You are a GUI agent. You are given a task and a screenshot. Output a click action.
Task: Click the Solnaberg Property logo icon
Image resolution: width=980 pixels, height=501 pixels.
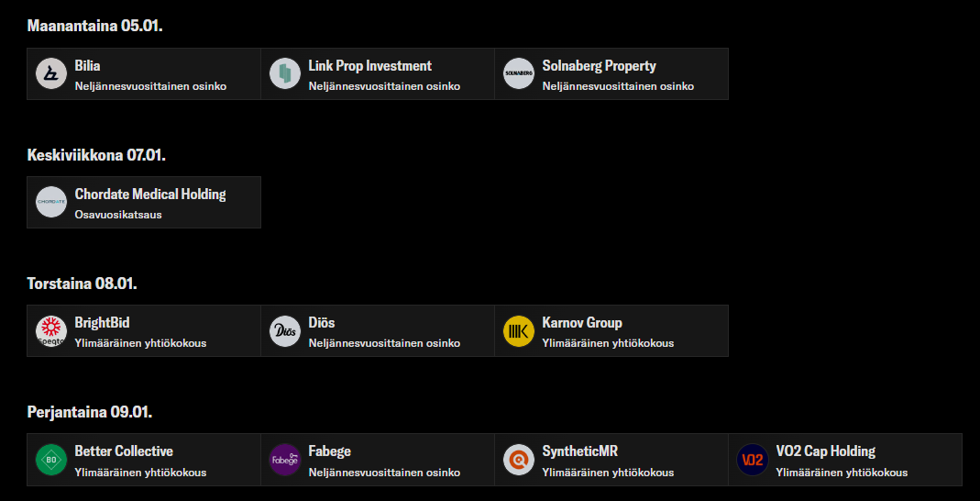(x=519, y=74)
